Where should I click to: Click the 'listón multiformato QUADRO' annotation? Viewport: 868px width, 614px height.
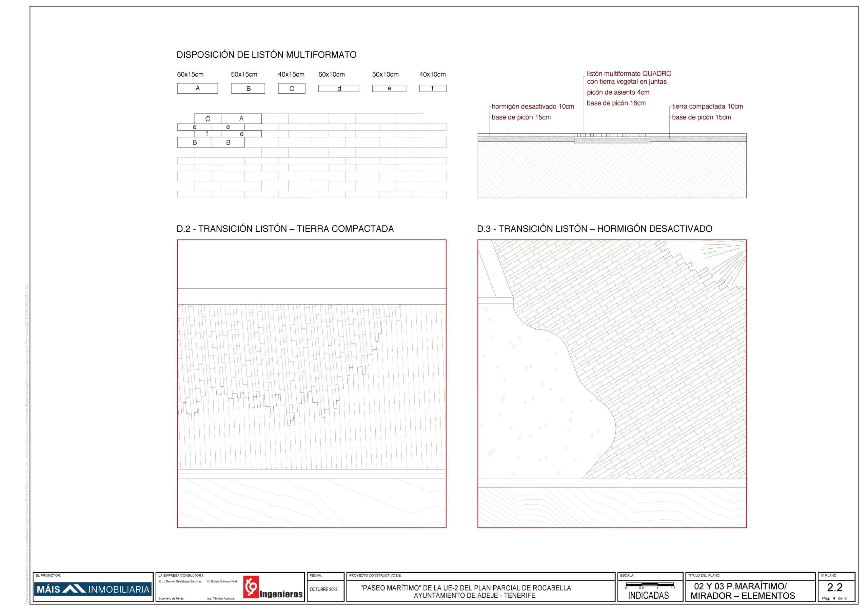629,74
